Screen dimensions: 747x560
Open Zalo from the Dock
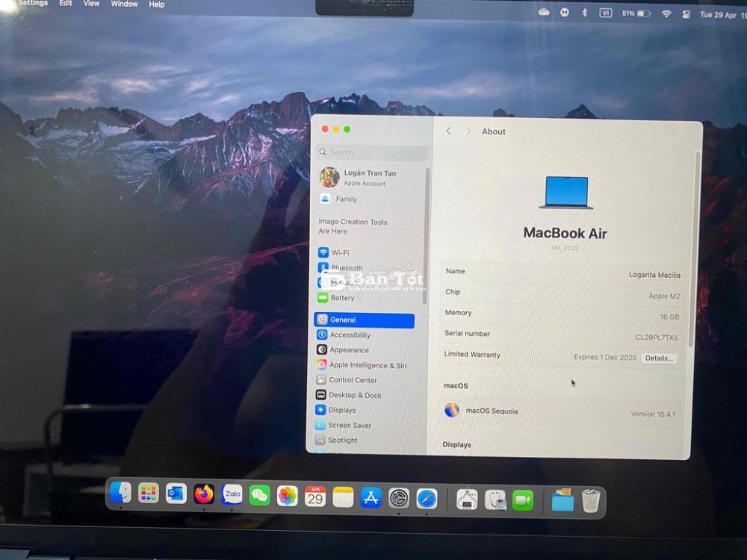[232, 495]
